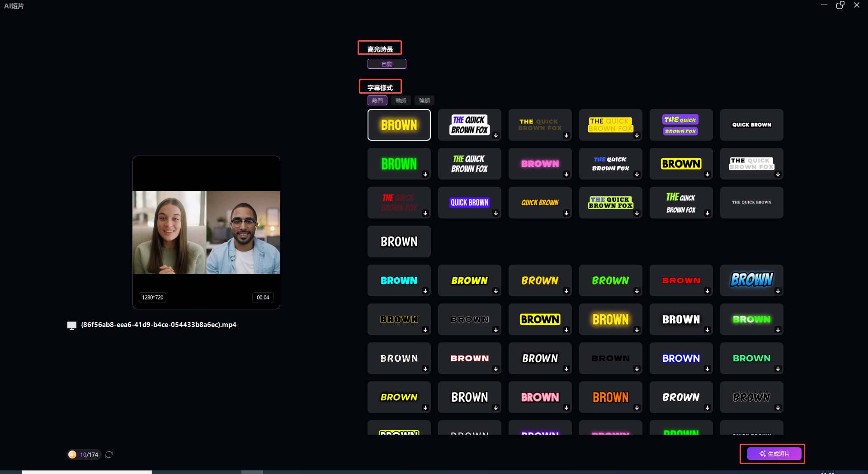Download the pink BROWN subtitle style

566,174
